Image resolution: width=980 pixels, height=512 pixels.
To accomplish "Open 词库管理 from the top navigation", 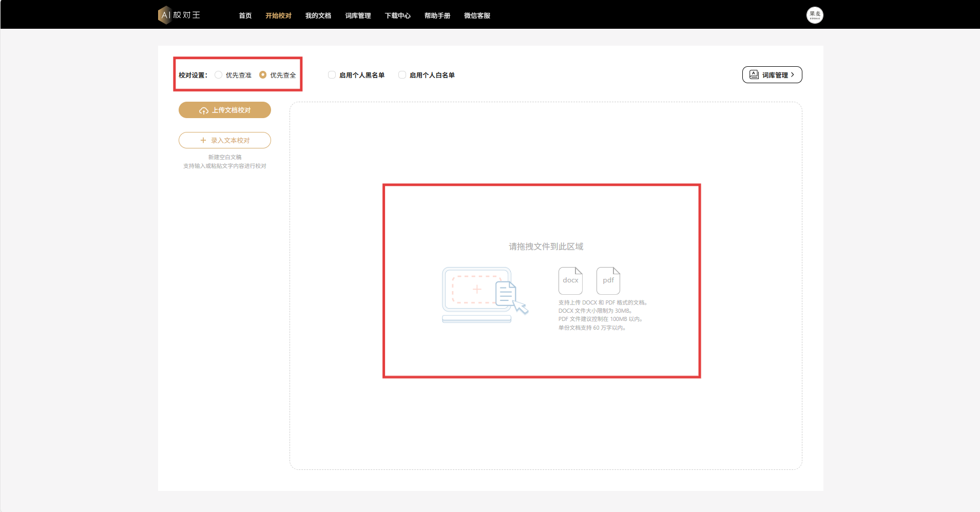I will point(358,15).
